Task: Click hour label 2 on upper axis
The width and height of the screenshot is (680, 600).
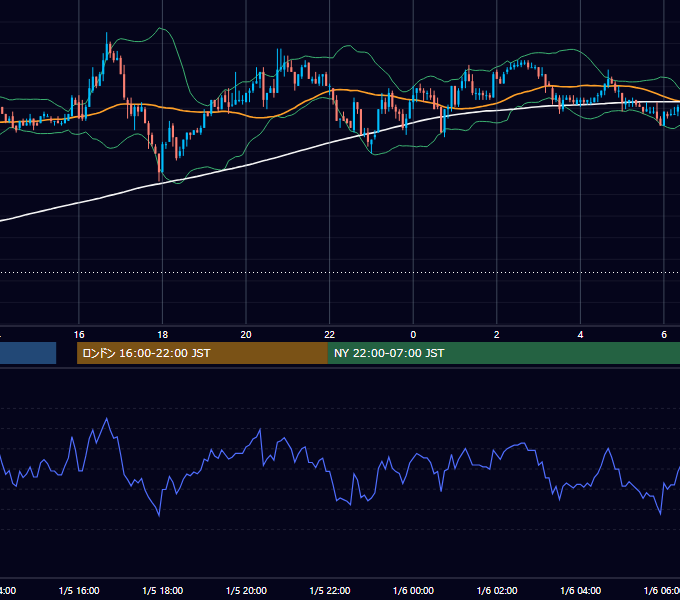Action: [x=497, y=335]
